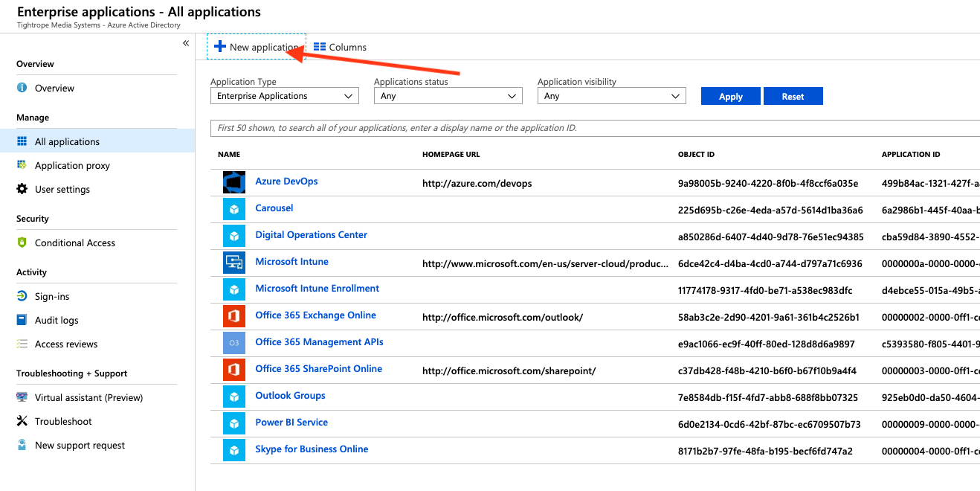The width and height of the screenshot is (980, 491).
Task: Click the Conditional Access shield icon
Action: tap(22, 243)
